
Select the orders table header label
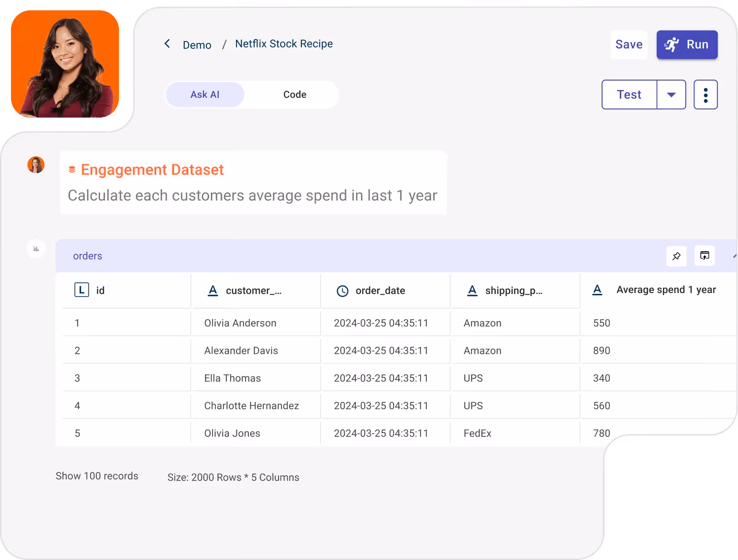click(x=88, y=256)
